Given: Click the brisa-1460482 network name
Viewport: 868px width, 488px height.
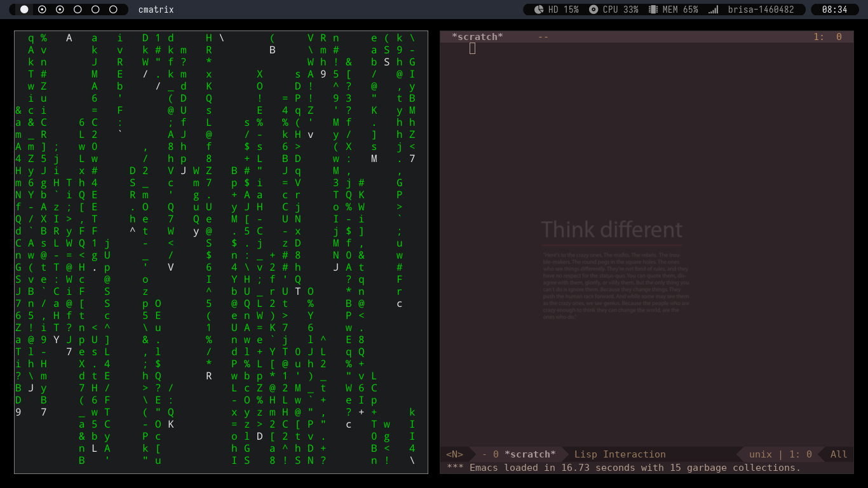Looking at the screenshot, I should pyautogui.click(x=761, y=10).
